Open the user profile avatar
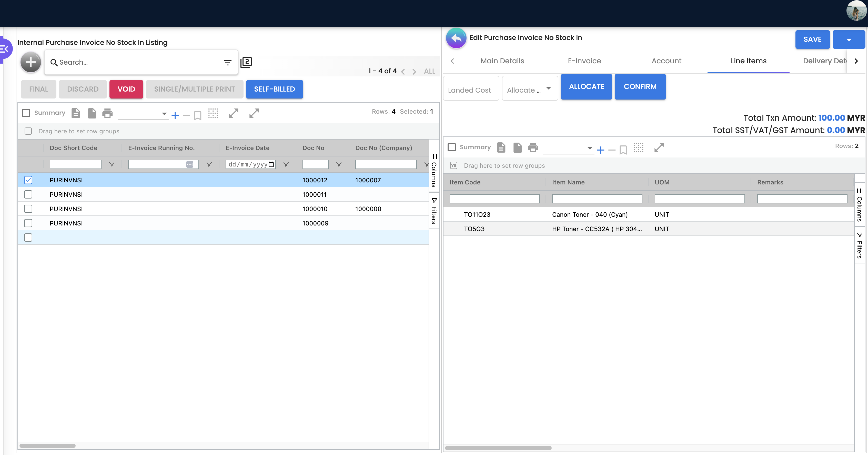The width and height of the screenshot is (868, 455). [x=856, y=11]
